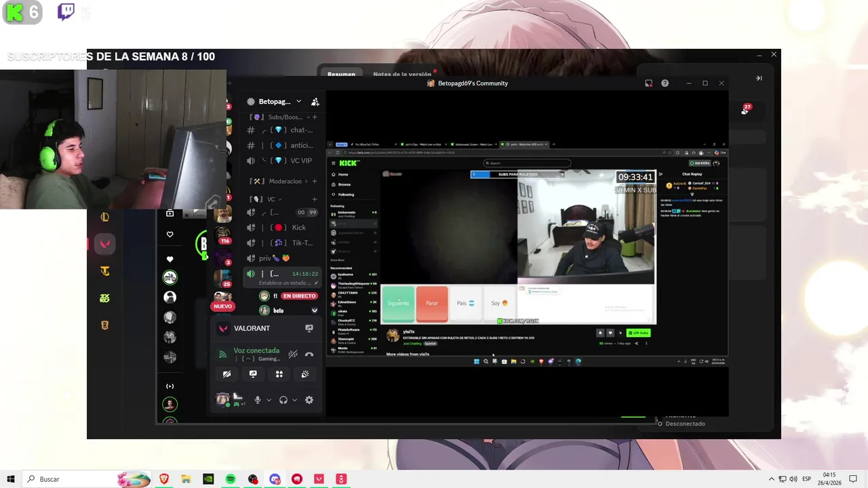
Task: Click the SUBS PARA RULETAZO progress bar
Action: point(518,174)
